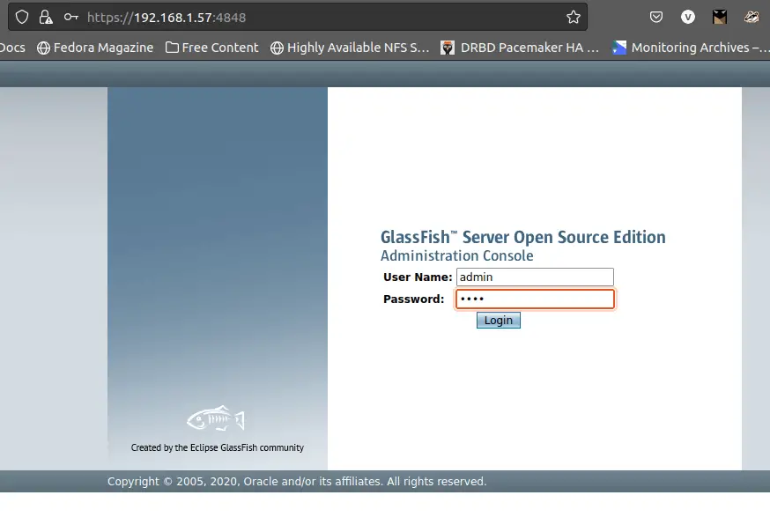
Task: Bookmark this page with the star icon
Action: coord(574,16)
